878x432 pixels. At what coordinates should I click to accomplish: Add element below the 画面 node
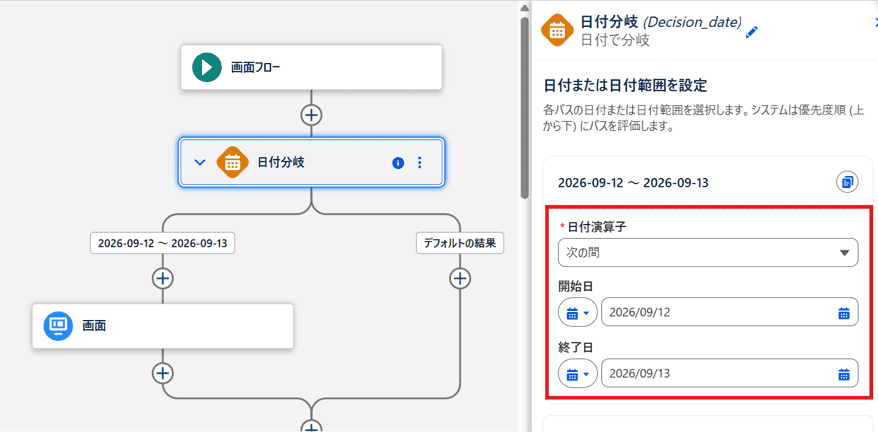[x=162, y=373]
